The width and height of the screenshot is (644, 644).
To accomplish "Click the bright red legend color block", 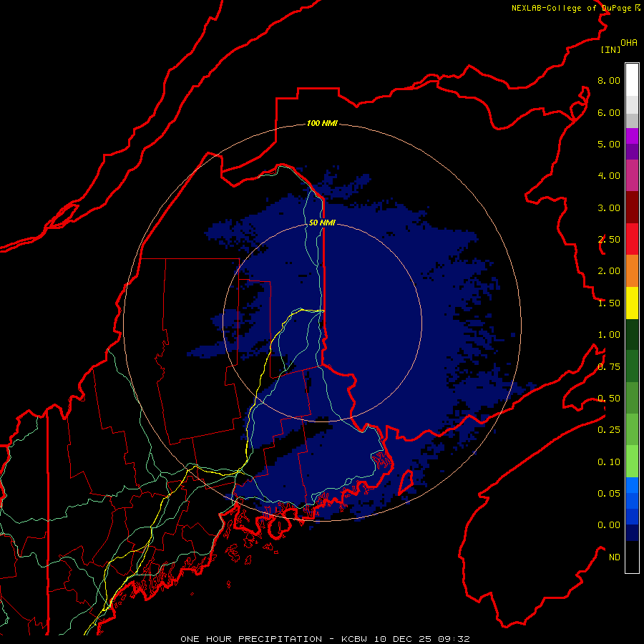I will (x=632, y=239).
